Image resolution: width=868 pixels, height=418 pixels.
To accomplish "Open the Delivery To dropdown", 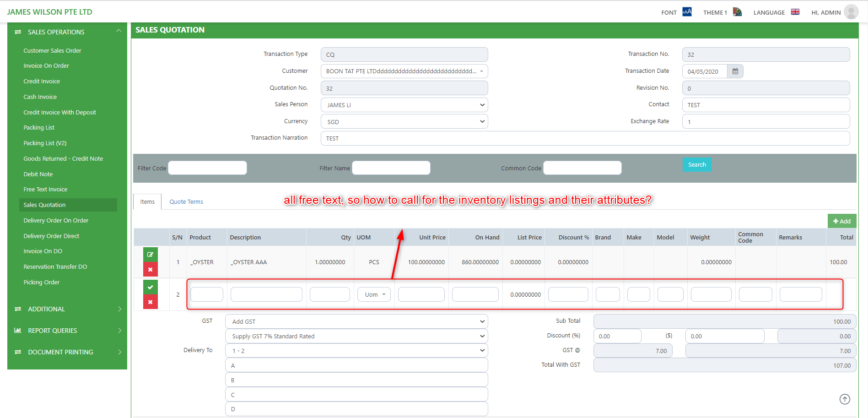I will [356, 351].
